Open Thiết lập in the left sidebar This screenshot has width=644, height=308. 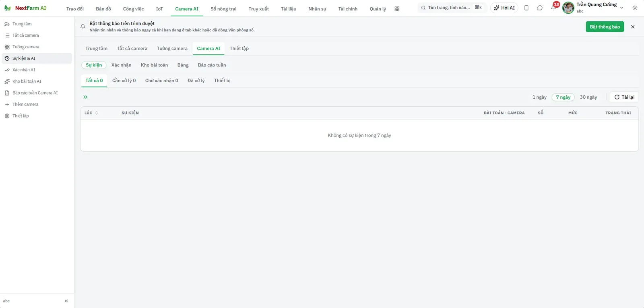click(x=37, y=116)
